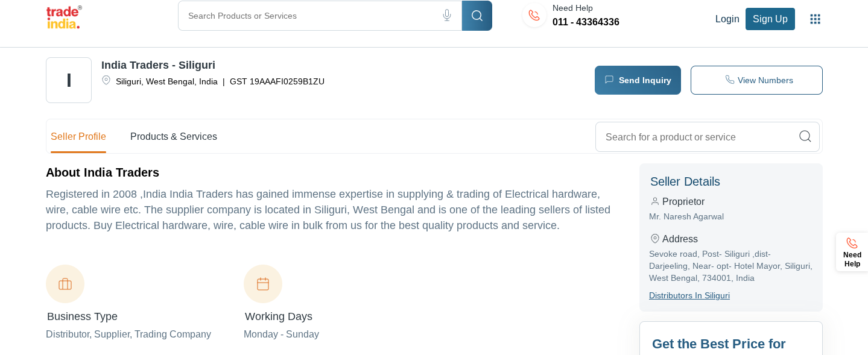This screenshot has height=355, width=868.
Task: Click the Sign Up button
Action: tap(770, 19)
